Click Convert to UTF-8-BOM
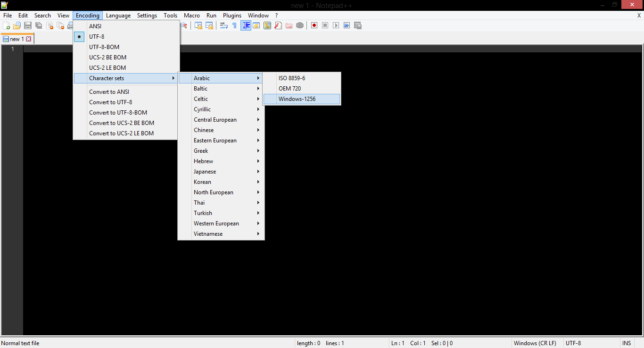 tap(126, 113)
